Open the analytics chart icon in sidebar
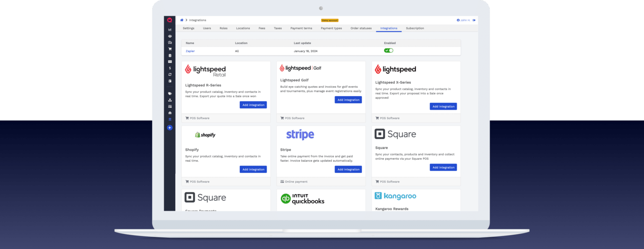 170,29
